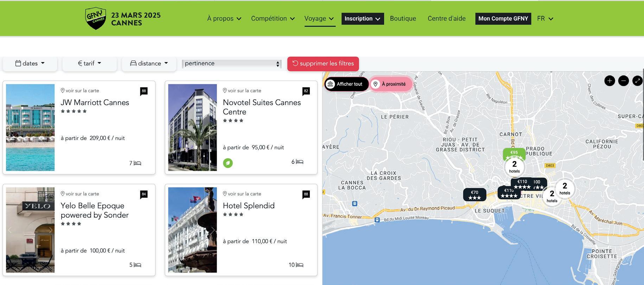Expand the À propos menu
Screen dimensions: 644x285
pos(224,19)
